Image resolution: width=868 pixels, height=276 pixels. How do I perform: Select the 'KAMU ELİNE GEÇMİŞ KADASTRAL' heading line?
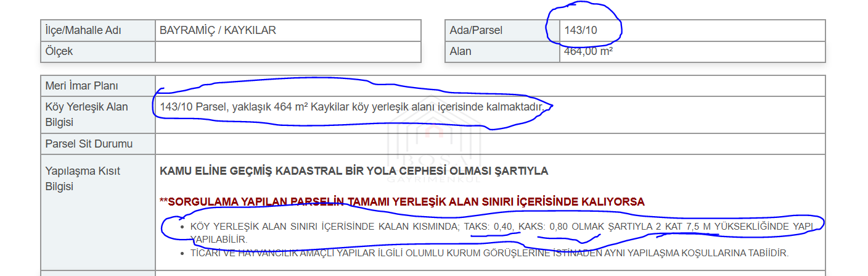pos(354,171)
